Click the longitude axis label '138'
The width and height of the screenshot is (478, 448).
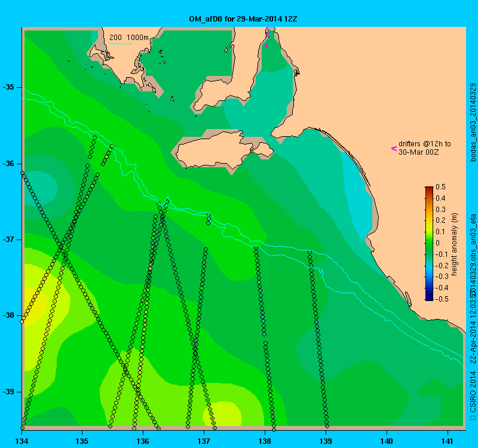coord(265,441)
